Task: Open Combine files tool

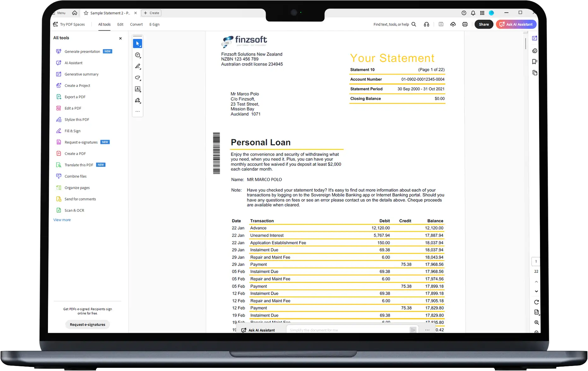Action: pos(75,176)
